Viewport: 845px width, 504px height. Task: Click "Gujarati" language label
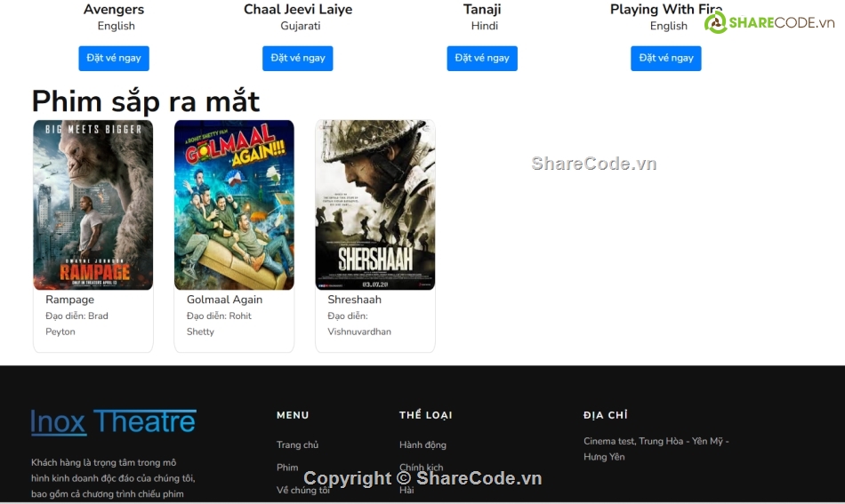pos(301,26)
